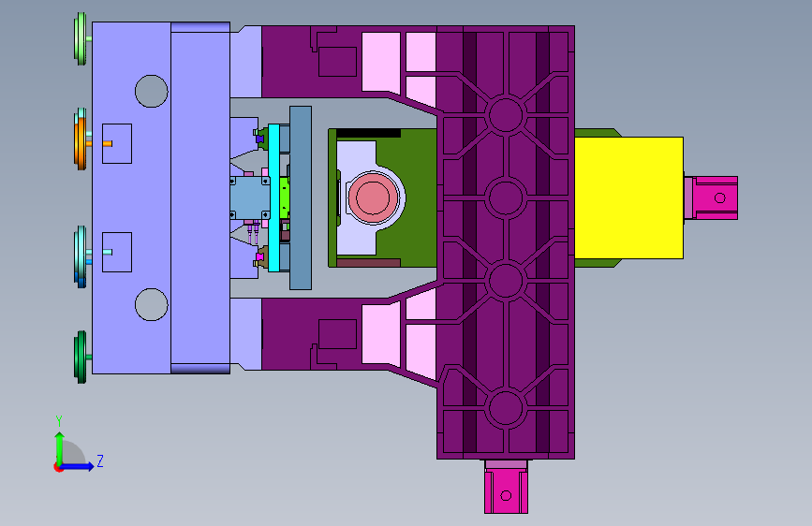Click the green Y axis arrow of triad
The height and width of the screenshot is (526, 812).
[60, 447]
